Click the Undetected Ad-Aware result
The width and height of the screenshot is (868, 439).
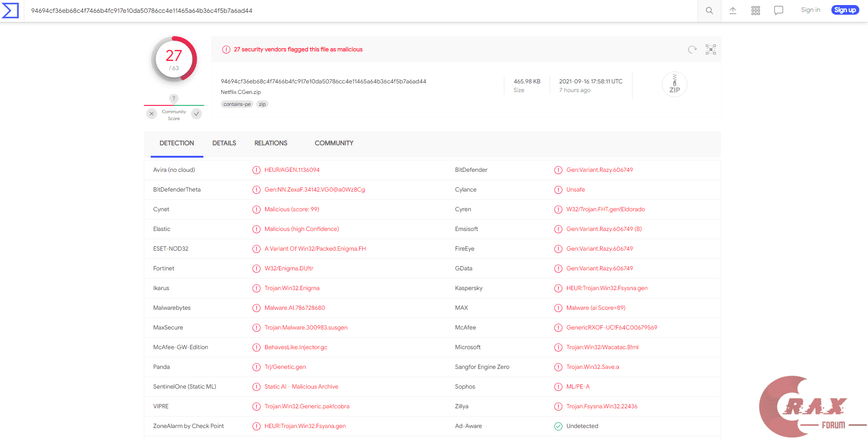582,426
